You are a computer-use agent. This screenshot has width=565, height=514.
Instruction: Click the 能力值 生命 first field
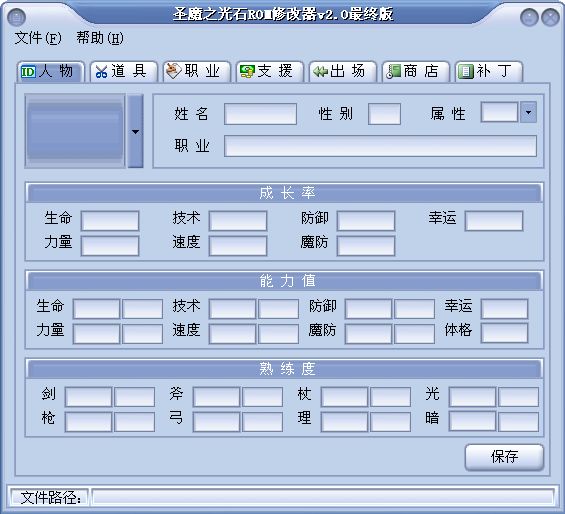(x=97, y=309)
